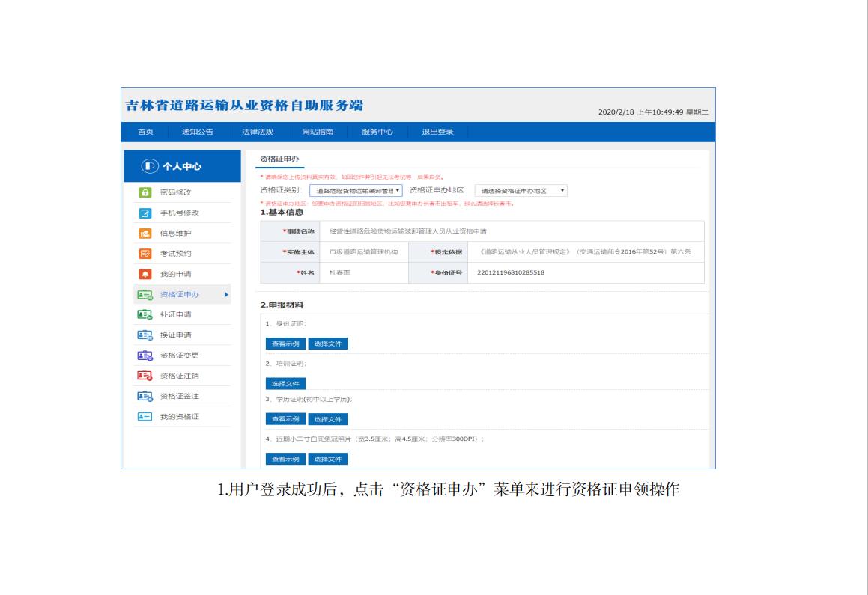Click 查看示例 under 学历证明

(x=285, y=419)
